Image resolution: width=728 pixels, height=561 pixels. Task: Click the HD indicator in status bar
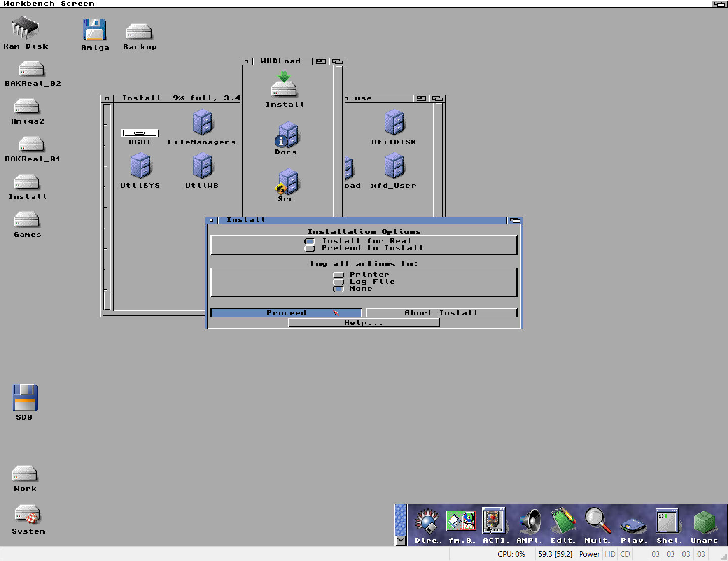pos(610,554)
